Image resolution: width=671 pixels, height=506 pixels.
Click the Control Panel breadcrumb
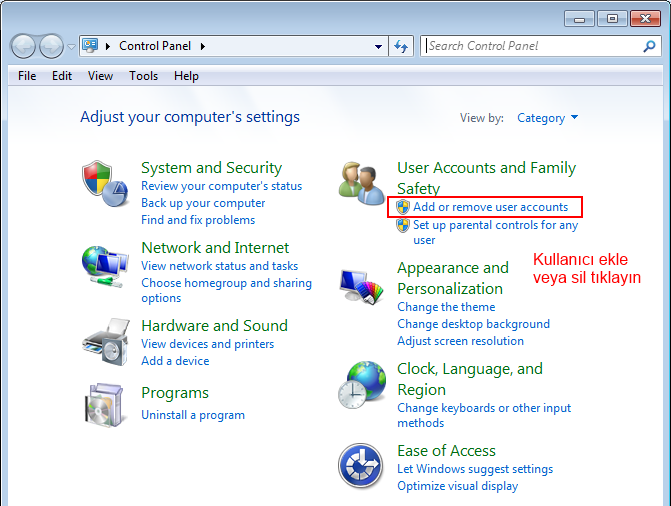click(155, 46)
